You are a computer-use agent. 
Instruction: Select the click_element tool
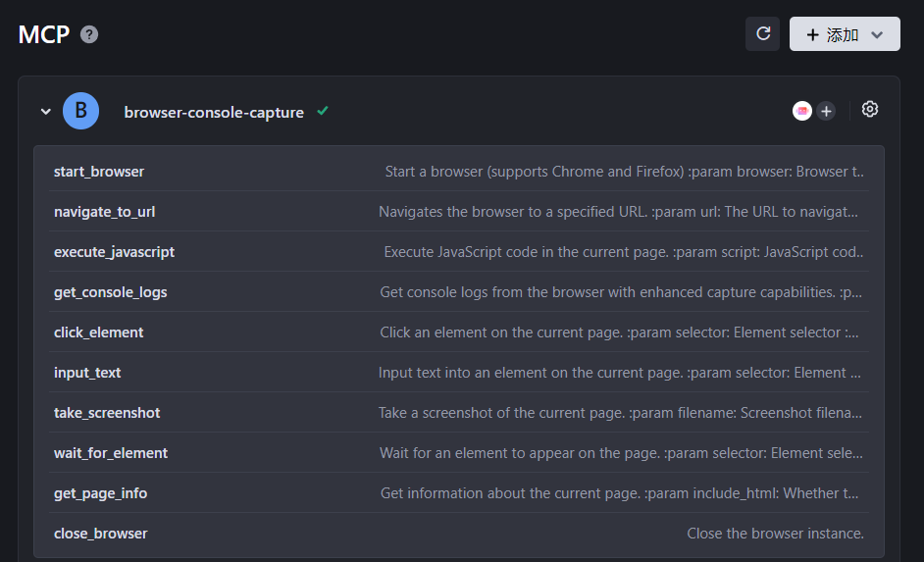(99, 332)
